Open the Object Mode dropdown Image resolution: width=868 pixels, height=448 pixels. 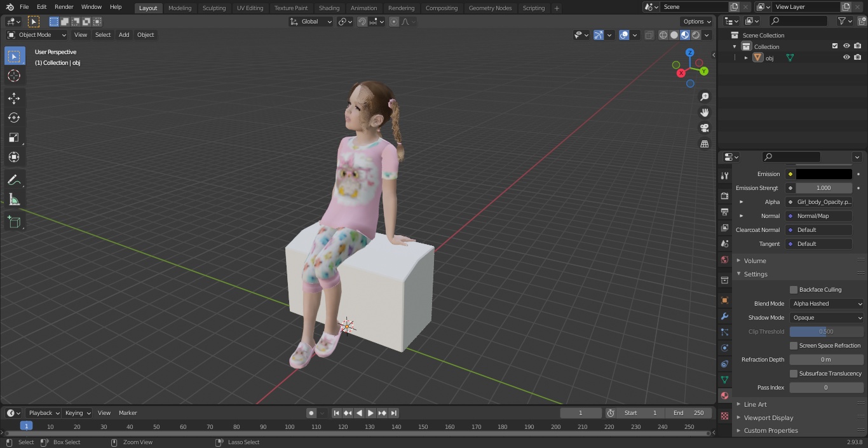(37, 35)
